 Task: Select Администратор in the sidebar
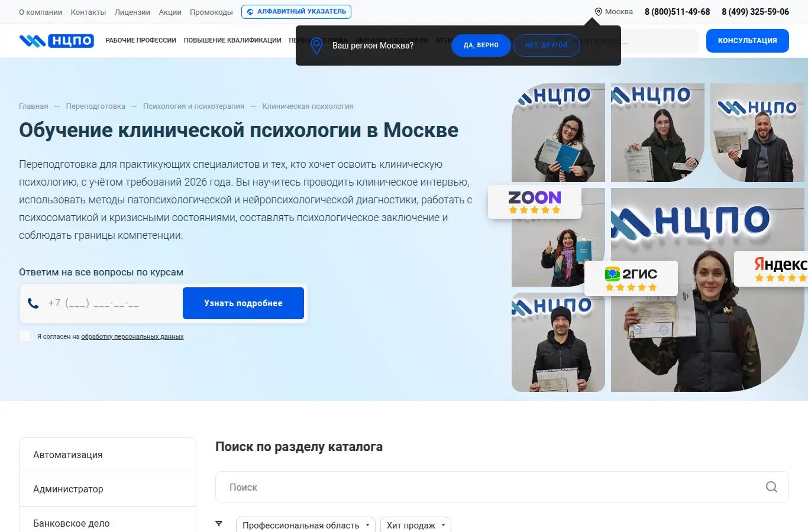pos(108,489)
